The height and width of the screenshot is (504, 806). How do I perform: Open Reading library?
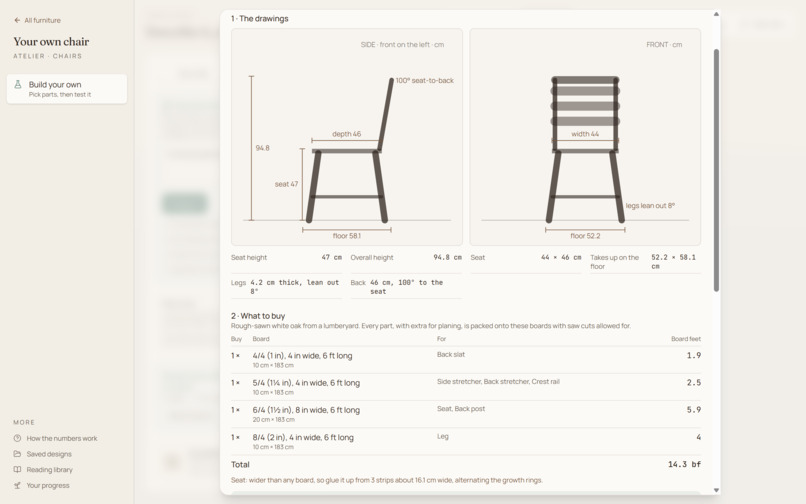click(x=49, y=470)
